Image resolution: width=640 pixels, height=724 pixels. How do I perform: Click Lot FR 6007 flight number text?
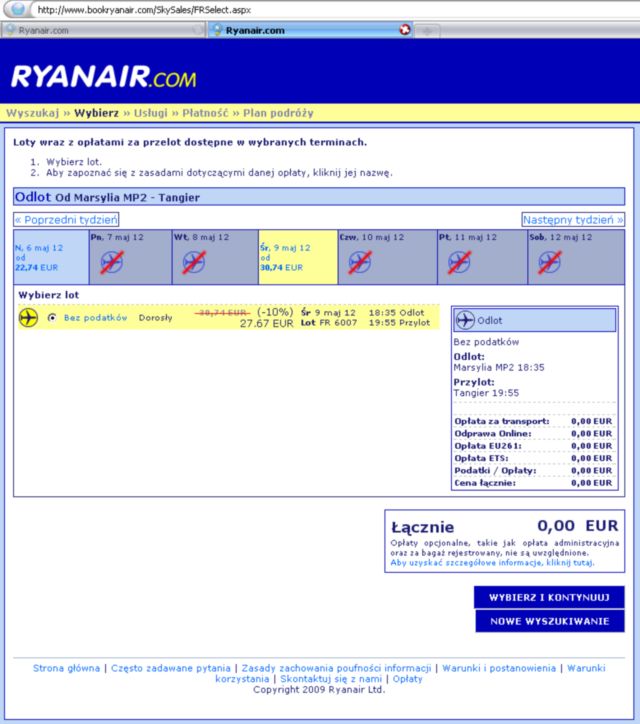pos(329,323)
